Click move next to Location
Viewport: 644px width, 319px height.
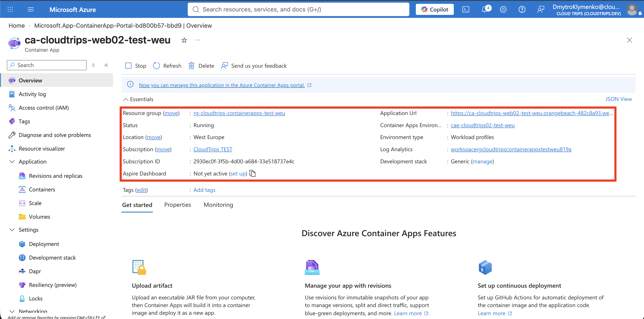(x=154, y=137)
